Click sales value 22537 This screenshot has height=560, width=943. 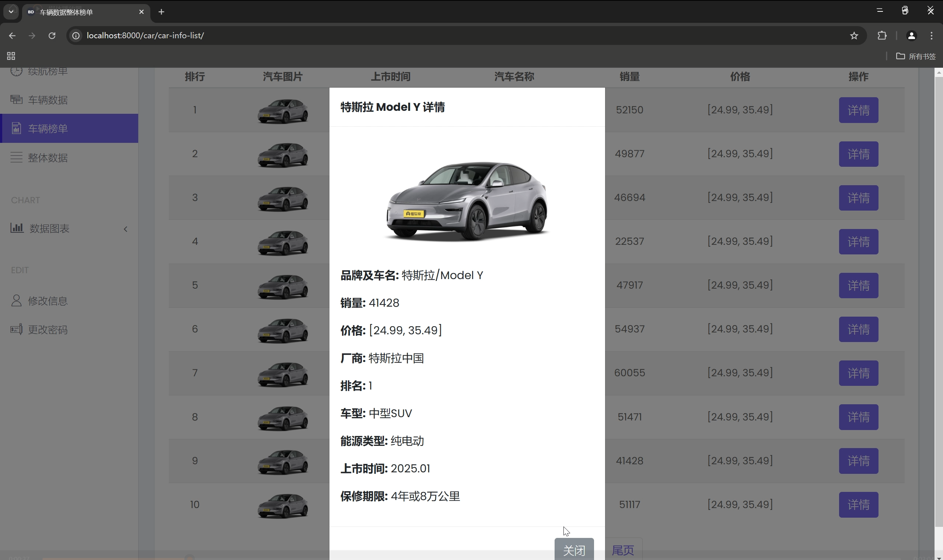click(629, 241)
